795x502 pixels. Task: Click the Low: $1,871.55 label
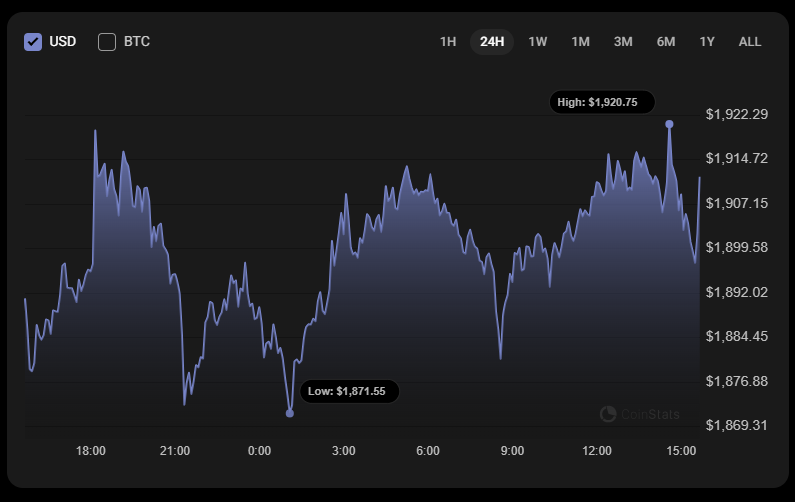tap(349, 391)
